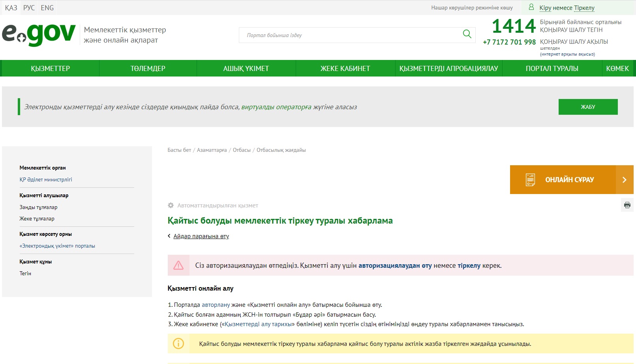Select Отбасы in the breadcrumb
The image size is (636, 364).
(242, 150)
